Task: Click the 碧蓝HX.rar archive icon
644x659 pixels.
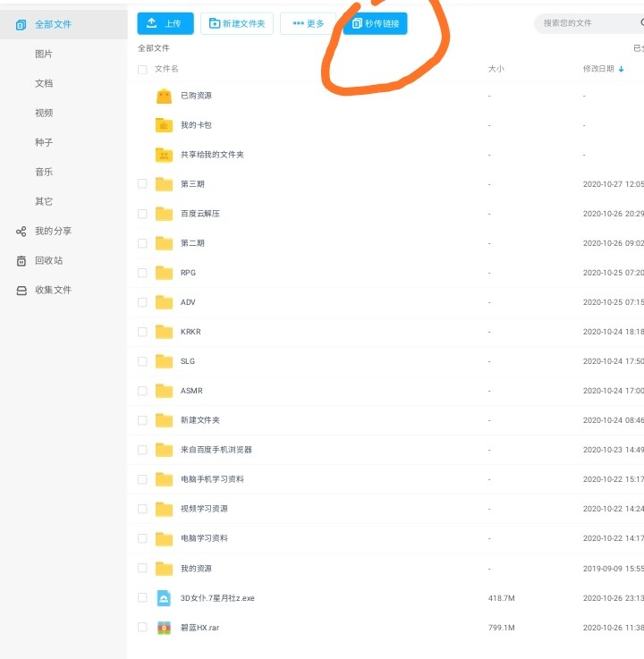Action: (164, 628)
